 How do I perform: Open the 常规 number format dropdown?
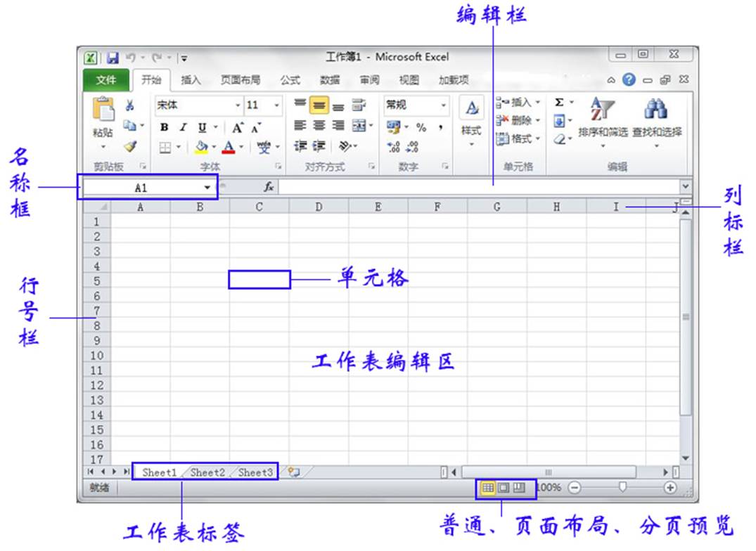443,105
